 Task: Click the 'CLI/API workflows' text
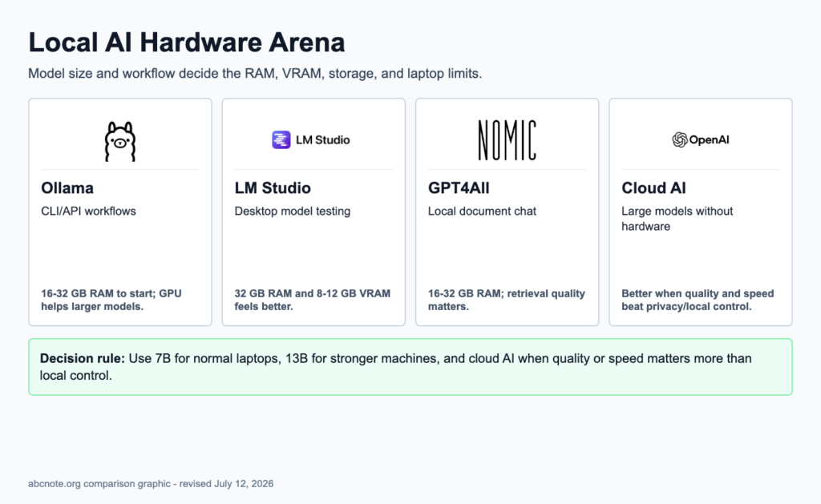pos(88,211)
